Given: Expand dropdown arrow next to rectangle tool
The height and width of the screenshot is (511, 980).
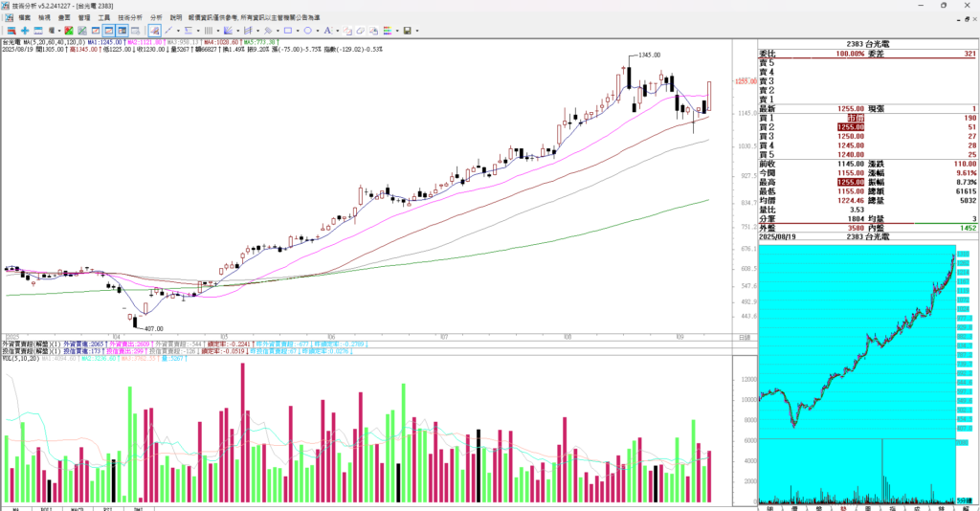Looking at the screenshot, I should click(x=297, y=31).
